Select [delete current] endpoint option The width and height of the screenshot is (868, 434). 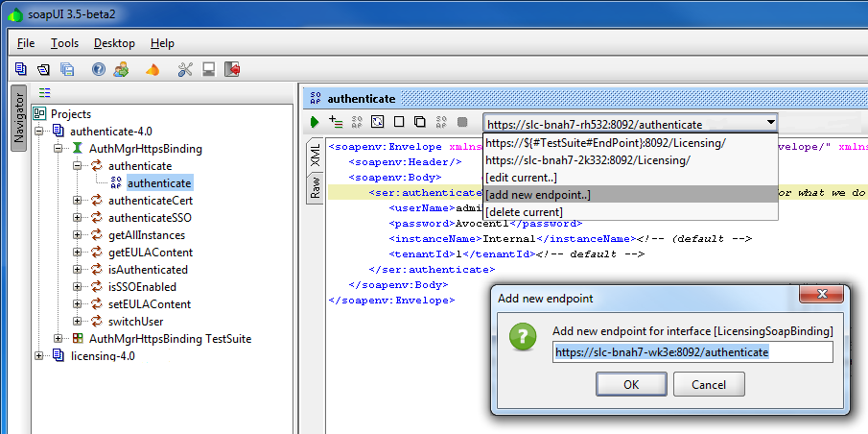pos(630,212)
